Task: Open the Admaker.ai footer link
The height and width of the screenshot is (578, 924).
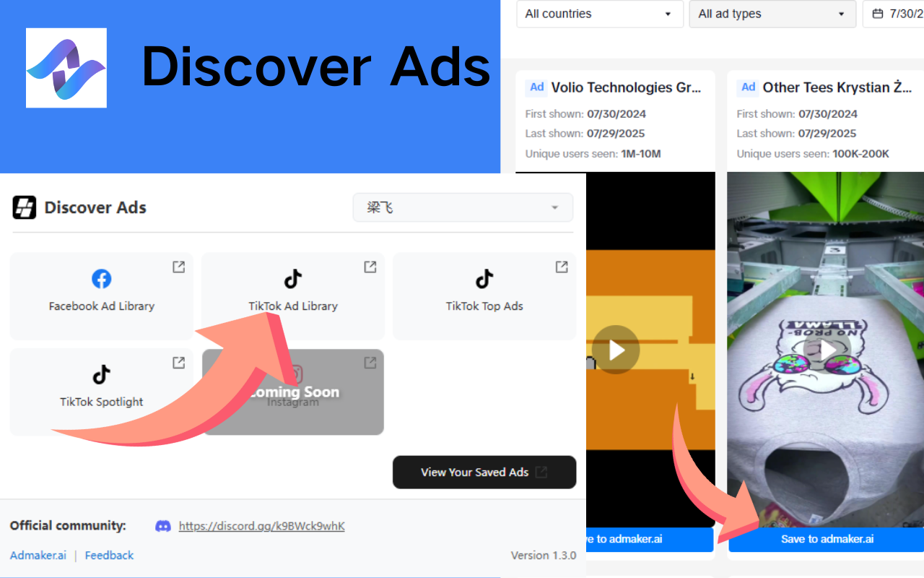Action: [38, 556]
